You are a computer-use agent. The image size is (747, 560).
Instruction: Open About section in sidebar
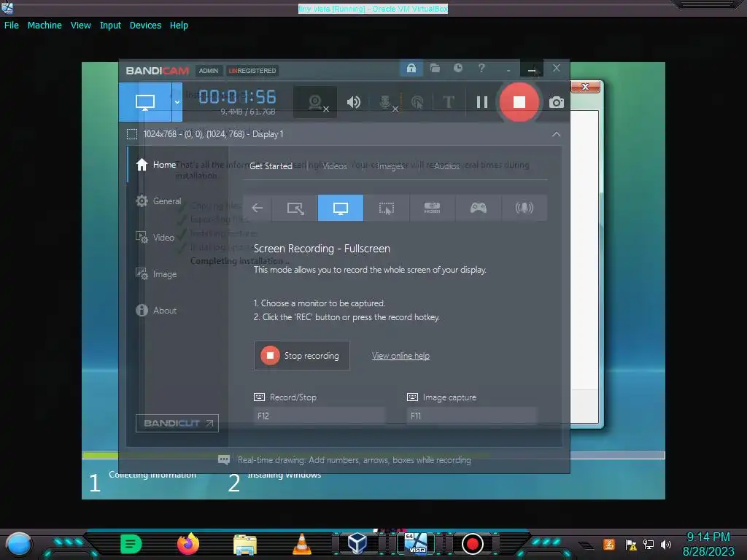(x=156, y=311)
